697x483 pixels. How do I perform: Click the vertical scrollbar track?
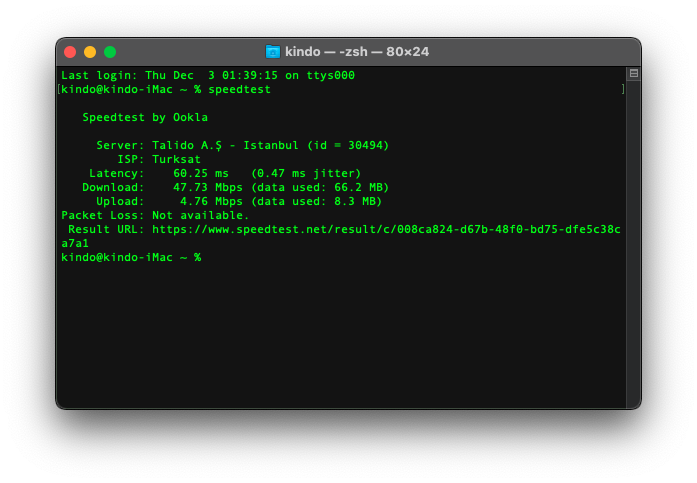click(633, 240)
